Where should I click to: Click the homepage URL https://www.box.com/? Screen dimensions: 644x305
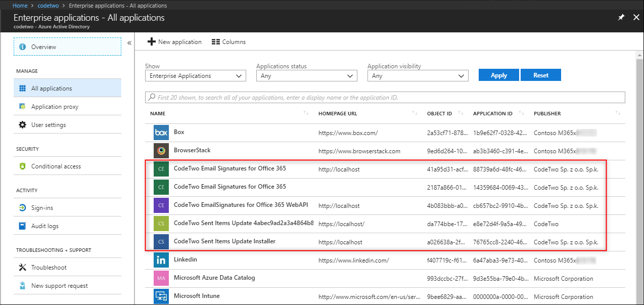point(348,133)
